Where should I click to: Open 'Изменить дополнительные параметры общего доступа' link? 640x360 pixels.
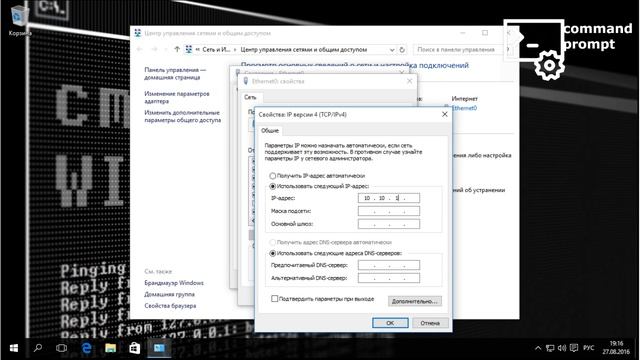tap(182, 116)
